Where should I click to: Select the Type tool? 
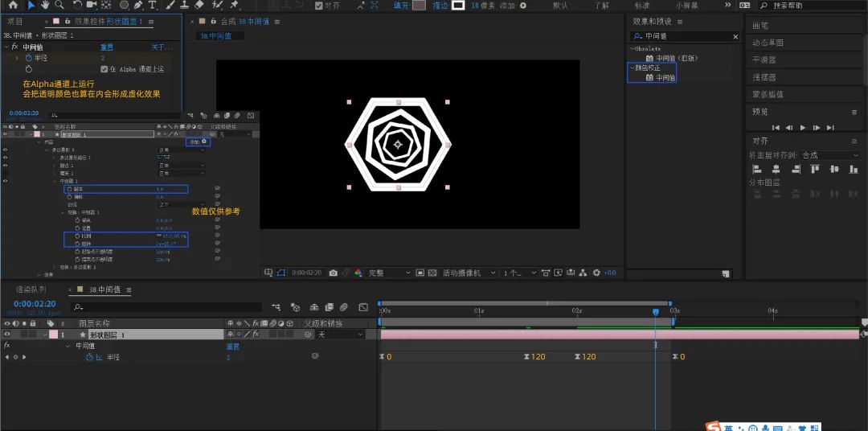tap(152, 5)
